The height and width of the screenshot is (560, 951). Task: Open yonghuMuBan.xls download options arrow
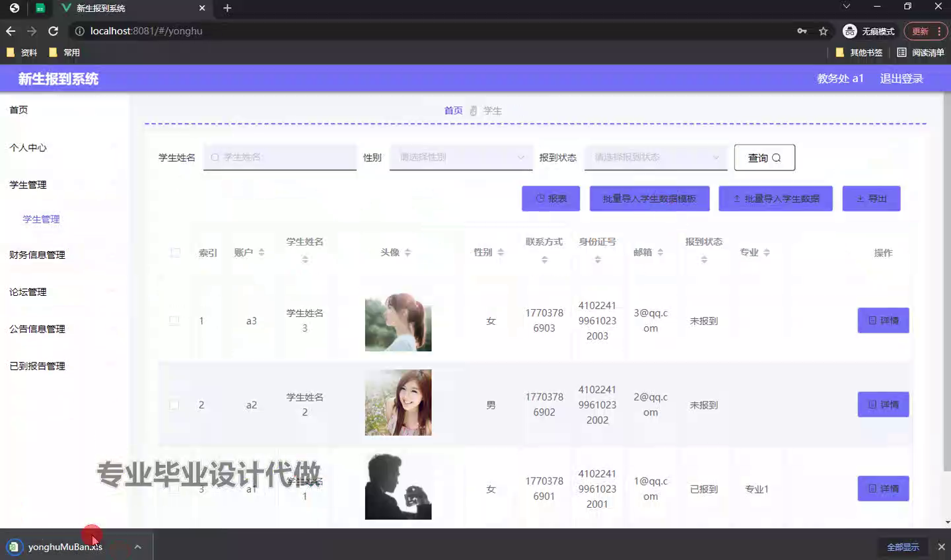click(137, 547)
